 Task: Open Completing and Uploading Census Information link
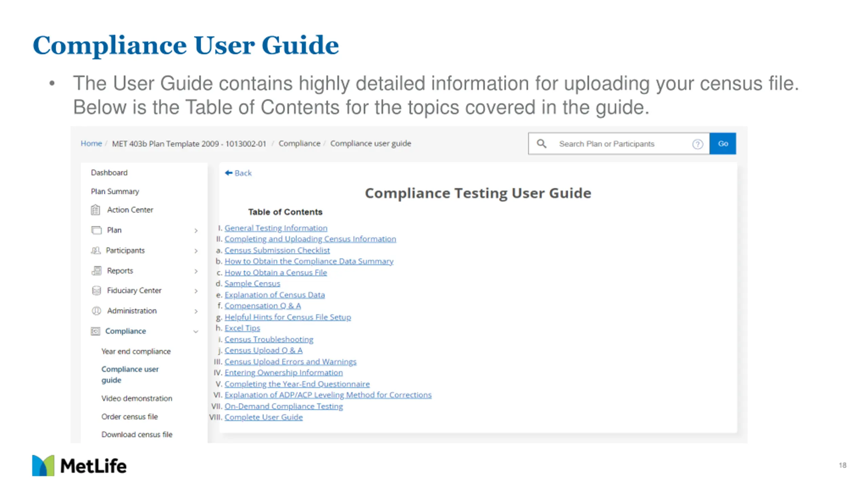pyautogui.click(x=310, y=239)
